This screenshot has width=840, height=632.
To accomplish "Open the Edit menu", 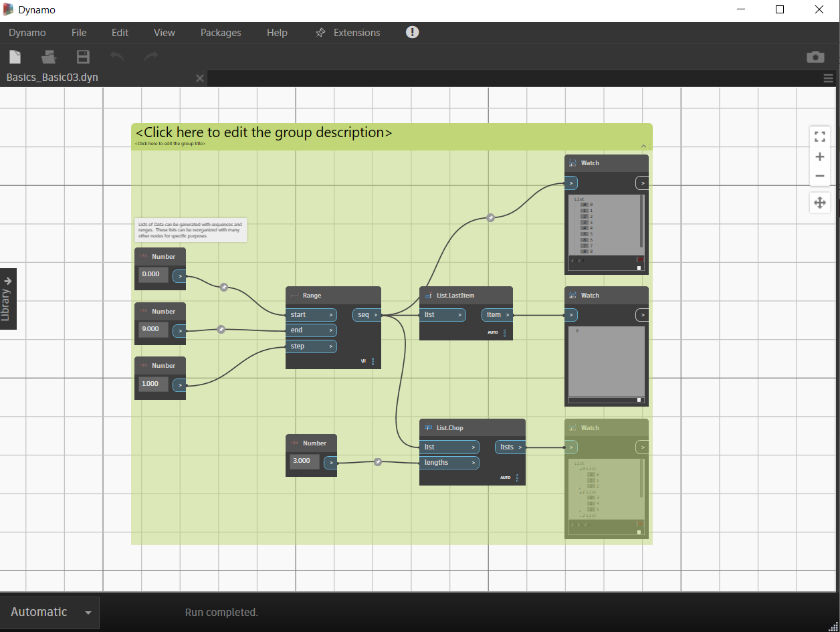I will point(120,32).
